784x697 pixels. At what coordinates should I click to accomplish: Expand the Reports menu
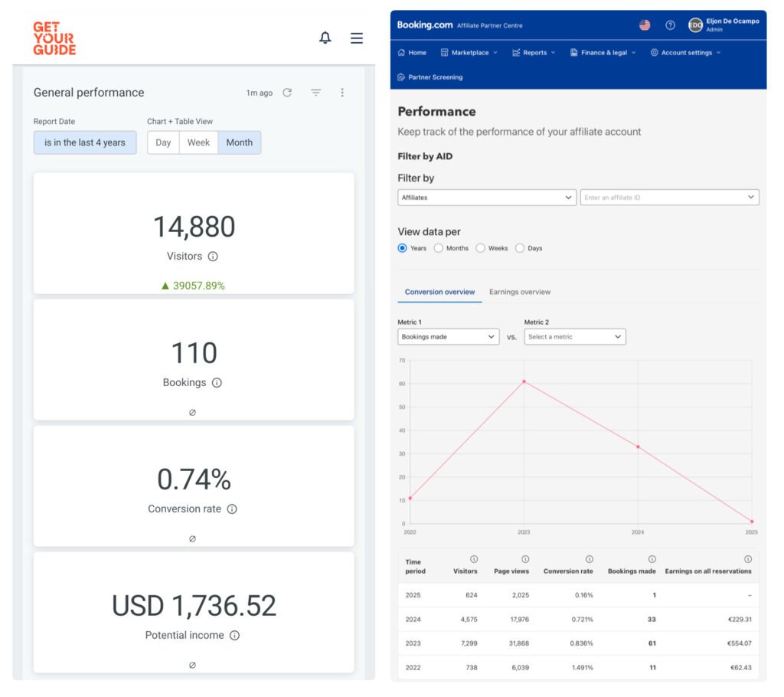[x=534, y=53]
